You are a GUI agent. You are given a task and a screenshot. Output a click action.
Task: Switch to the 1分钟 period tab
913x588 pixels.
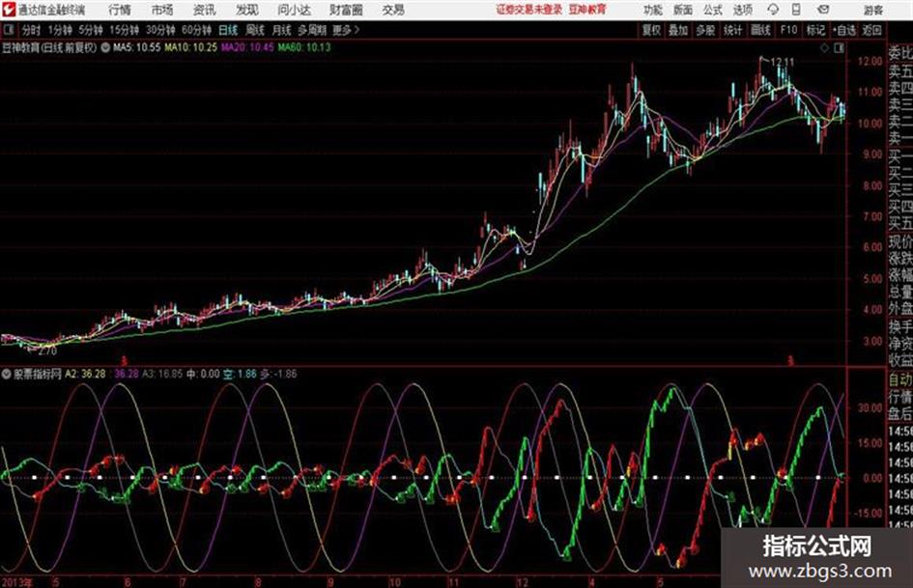coord(59,30)
